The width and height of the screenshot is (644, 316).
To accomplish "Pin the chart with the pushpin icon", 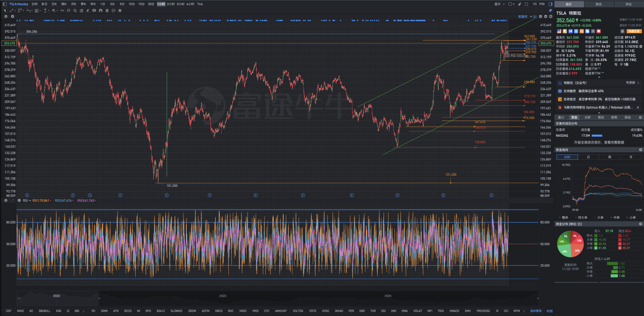I will pos(550,10).
